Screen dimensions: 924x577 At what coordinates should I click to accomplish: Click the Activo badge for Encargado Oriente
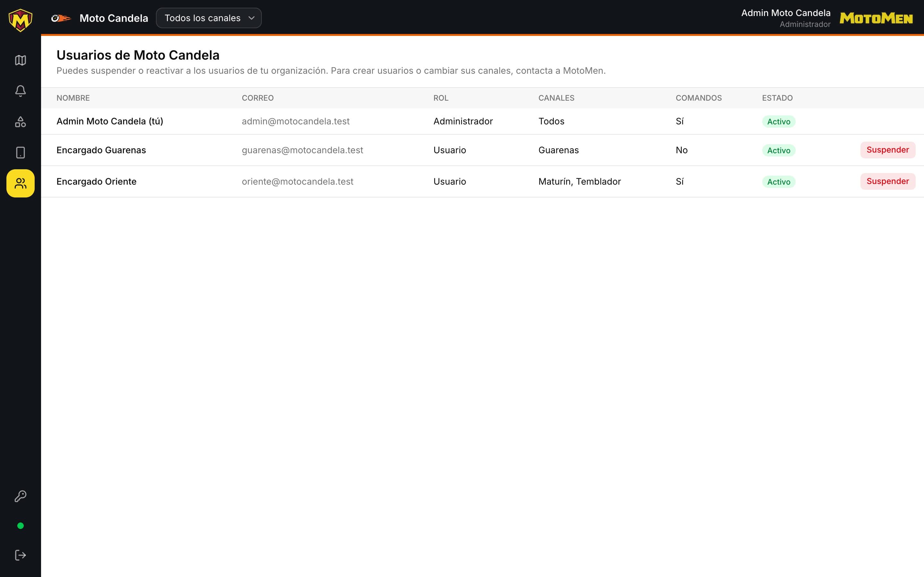coord(779,182)
